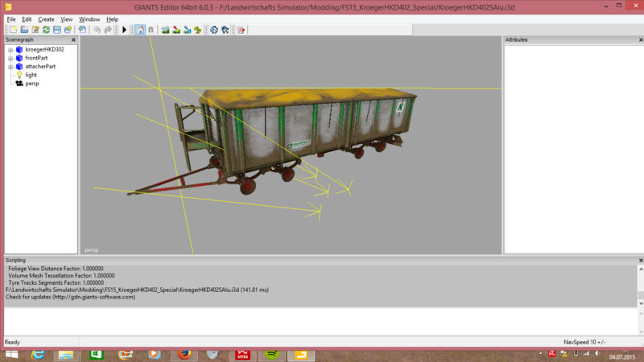This screenshot has height=362, width=644.
Task: Click the script command input field
Action: point(320,321)
